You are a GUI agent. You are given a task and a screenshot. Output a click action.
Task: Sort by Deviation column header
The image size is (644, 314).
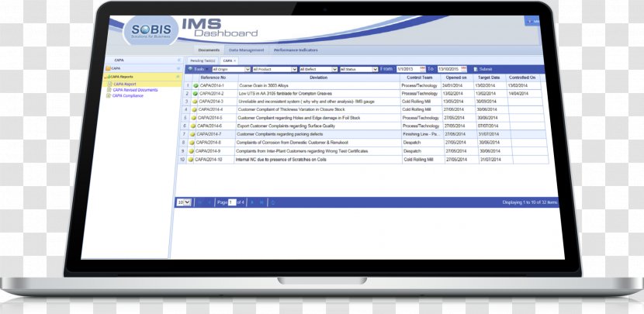click(319, 78)
